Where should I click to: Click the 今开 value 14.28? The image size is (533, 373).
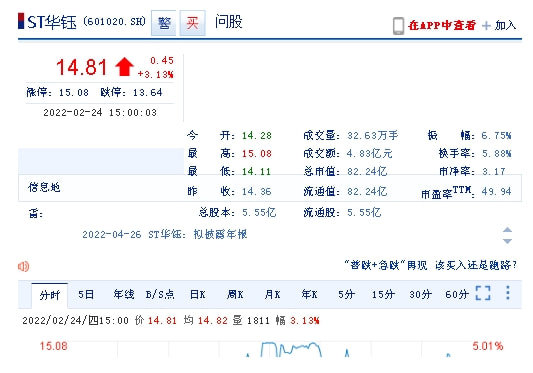click(257, 136)
